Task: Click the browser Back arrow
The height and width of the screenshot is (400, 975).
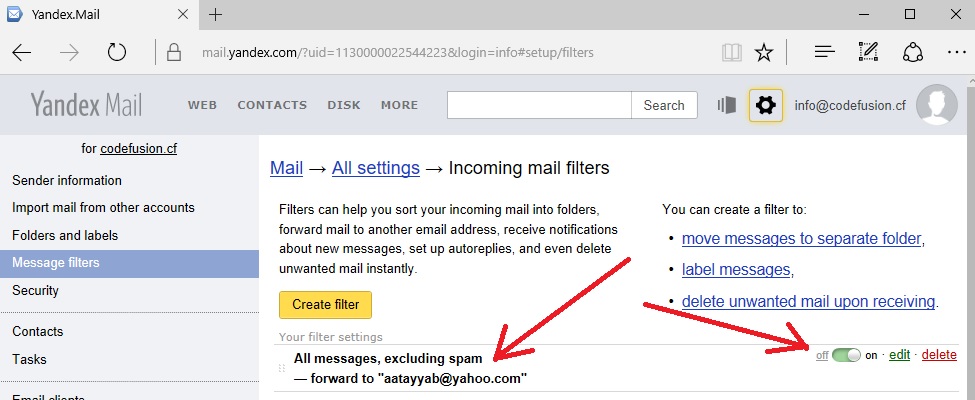Action: click(x=22, y=53)
